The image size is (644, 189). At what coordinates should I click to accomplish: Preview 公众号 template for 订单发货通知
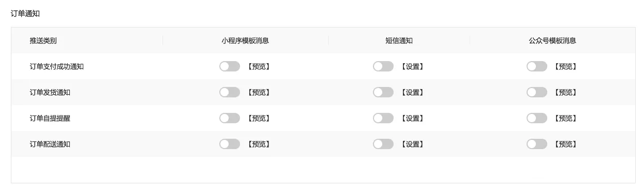(x=566, y=92)
